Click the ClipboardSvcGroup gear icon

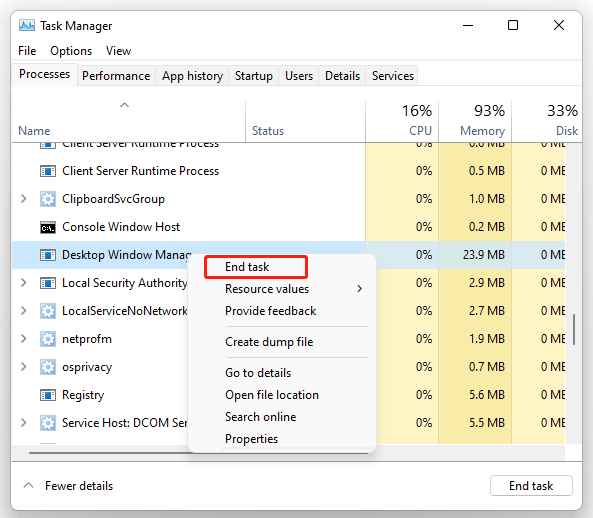coord(48,199)
